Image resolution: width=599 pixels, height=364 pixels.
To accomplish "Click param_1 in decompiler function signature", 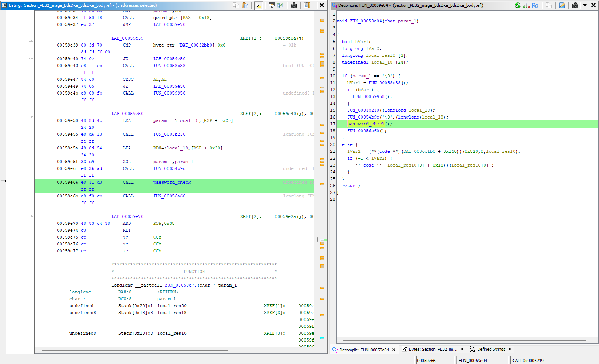I will [x=407, y=21].
